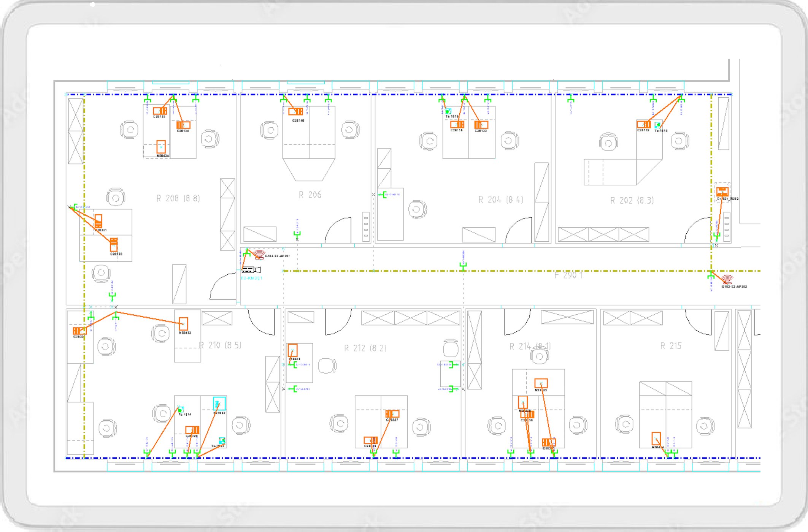Click the E2-KM201 cyan camera label
The height and width of the screenshot is (532, 808).
tap(251, 278)
